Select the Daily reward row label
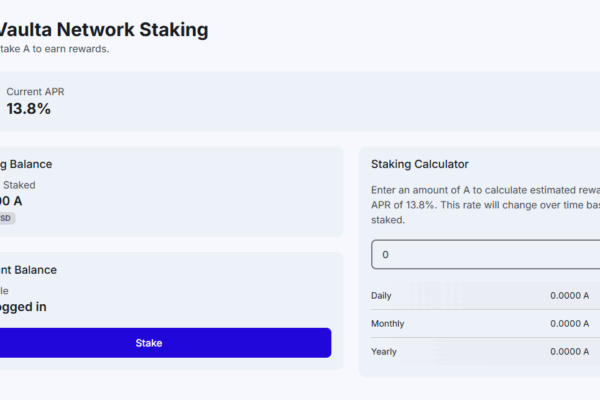This screenshot has width=600, height=400. coord(381,296)
